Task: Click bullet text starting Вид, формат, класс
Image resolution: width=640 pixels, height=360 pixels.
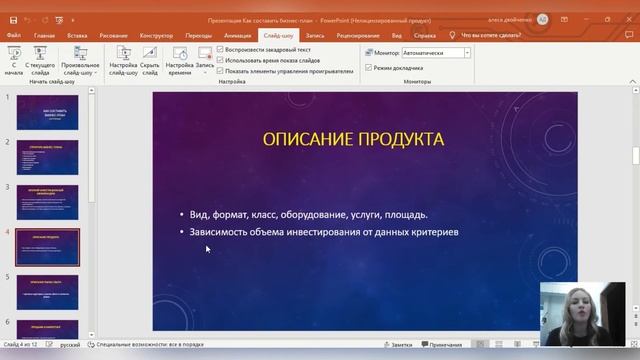Action: [309, 215]
